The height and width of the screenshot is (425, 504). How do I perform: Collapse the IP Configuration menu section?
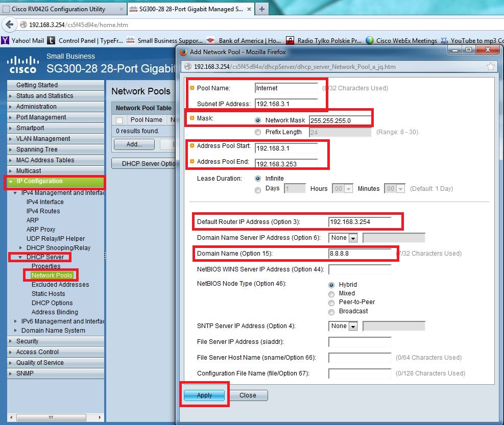(11, 182)
